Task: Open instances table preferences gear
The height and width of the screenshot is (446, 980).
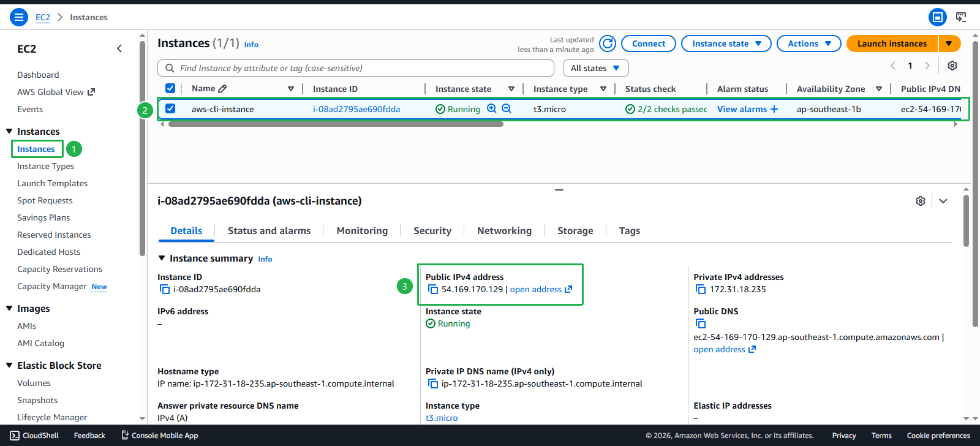Action: tap(952, 66)
